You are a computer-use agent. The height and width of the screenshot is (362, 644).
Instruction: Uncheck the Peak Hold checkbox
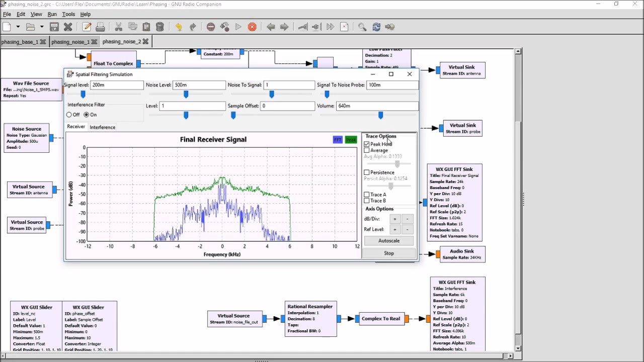click(x=367, y=144)
